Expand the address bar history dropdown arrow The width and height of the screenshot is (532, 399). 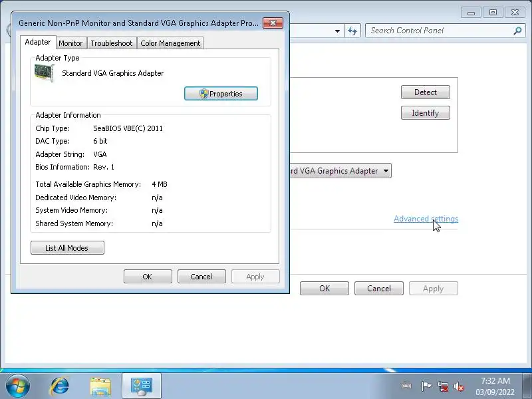(x=337, y=31)
